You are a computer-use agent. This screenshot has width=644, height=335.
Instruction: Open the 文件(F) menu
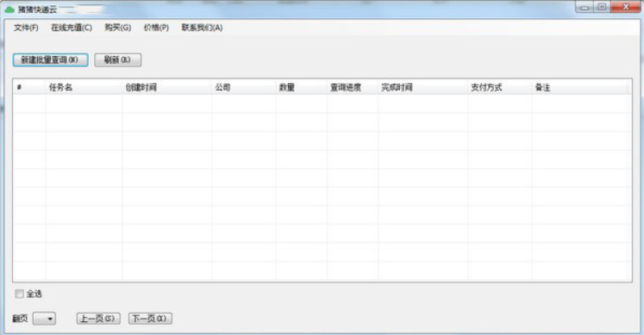coord(26,28)
